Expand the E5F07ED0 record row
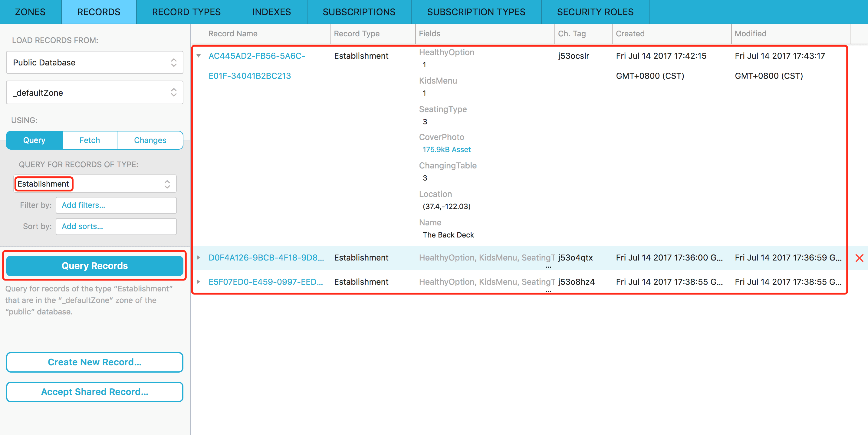Image resolution: width=868 pixels, height=435 pixels. (199, 282)
